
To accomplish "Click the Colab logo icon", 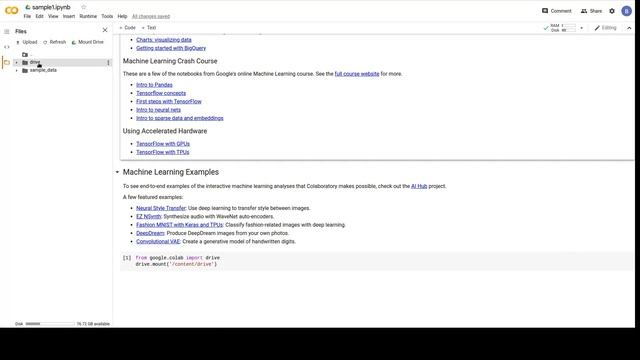I will coord(11,11).
